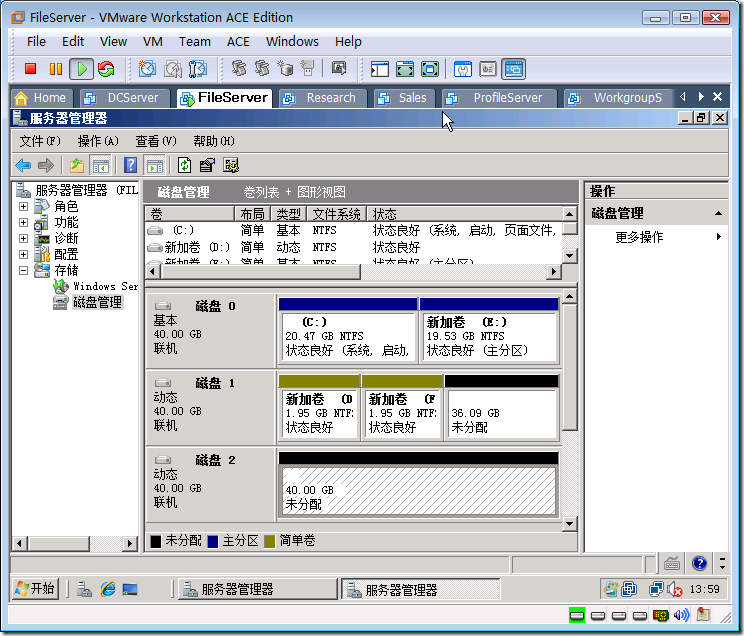Select the console view toolbar icon

pos(514,69)
